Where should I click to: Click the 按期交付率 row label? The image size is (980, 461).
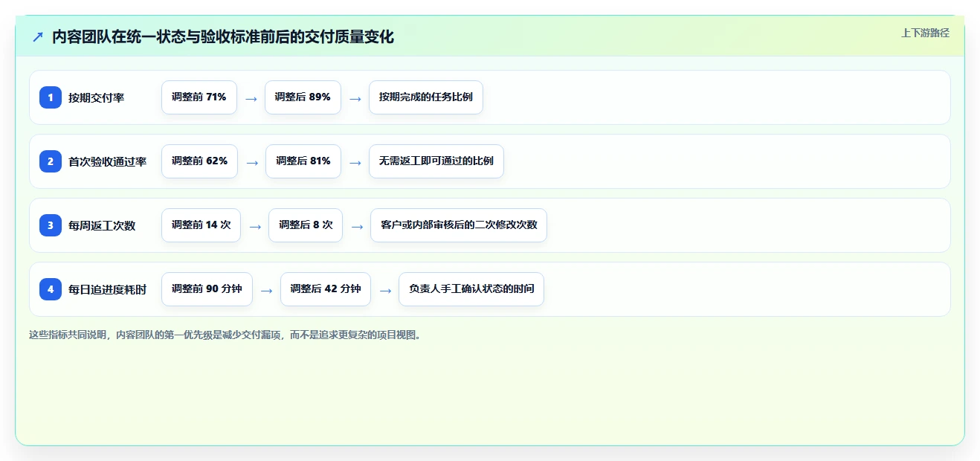(x=96, y=98)
